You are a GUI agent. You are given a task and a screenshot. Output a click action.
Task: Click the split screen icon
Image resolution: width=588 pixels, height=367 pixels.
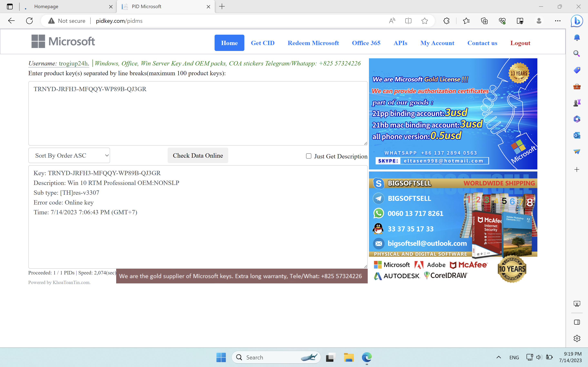408,21
